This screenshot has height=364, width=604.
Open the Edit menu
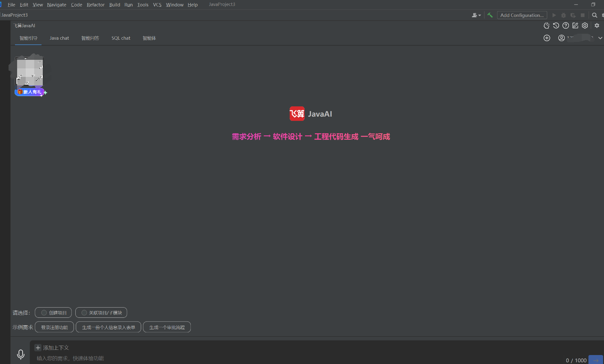24,5
